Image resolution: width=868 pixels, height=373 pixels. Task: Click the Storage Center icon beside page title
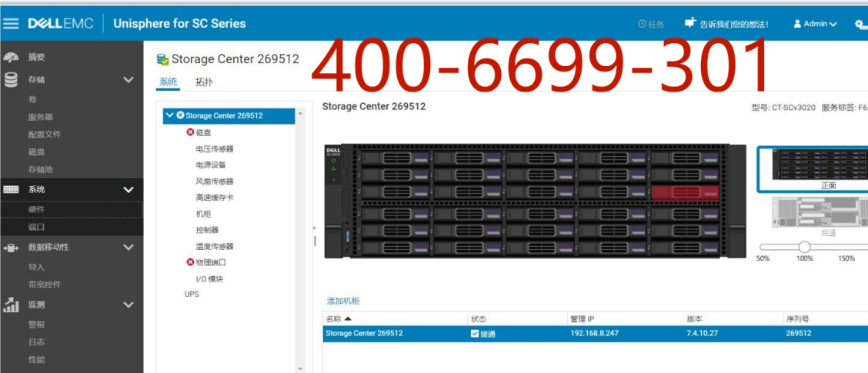[x=163, y=59]
